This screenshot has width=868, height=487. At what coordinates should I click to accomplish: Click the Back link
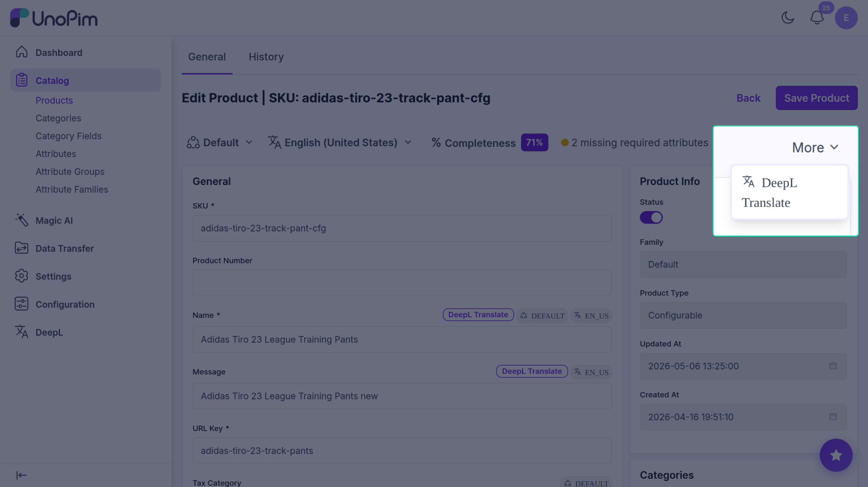(x=748, y=98)
